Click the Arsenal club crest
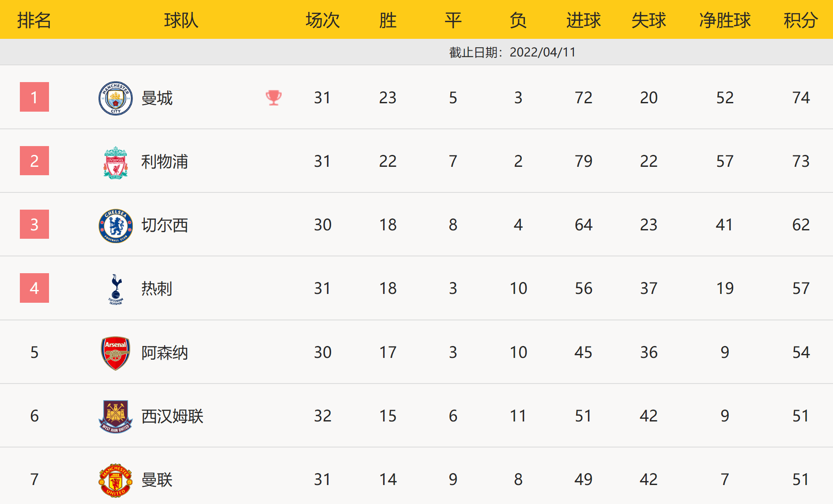This screenshot has height=504, width=833. pos(115,353)
